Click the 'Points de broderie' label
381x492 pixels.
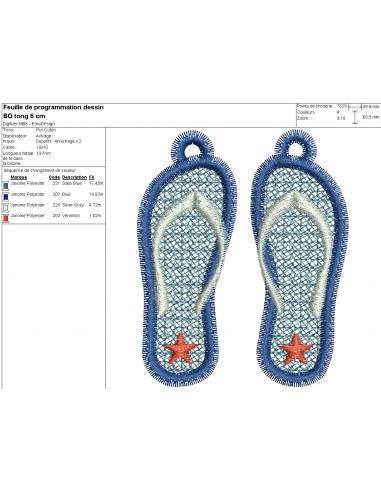click(315, 106)
